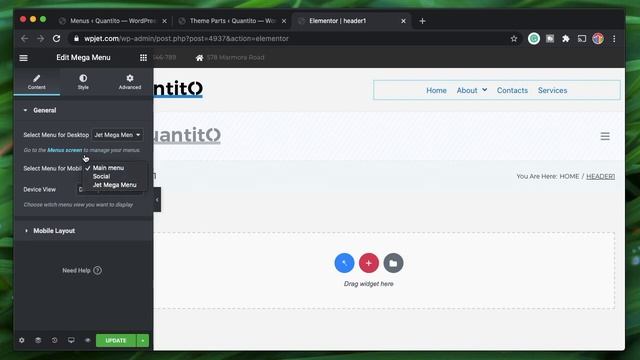Follow the Menus screen link
Image resolution: width=640 pixels, height=360 pixels.
(64, 150)
